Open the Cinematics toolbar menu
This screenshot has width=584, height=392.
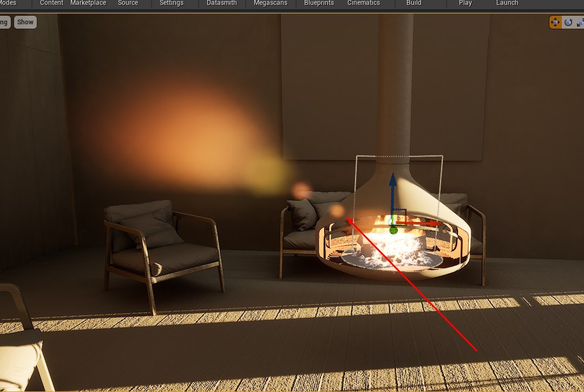pyautogui.click(x=364, y=3)
